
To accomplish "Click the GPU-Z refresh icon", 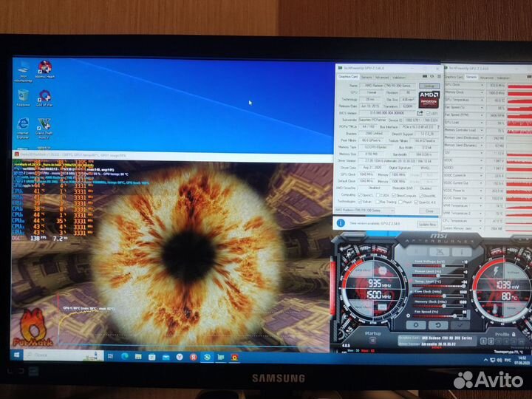I will pos(432,77).
